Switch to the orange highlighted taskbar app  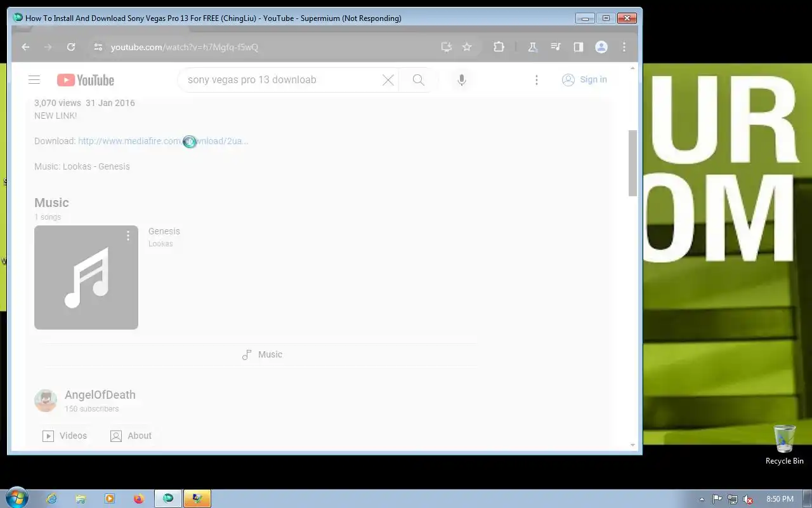tap(197, 499)
